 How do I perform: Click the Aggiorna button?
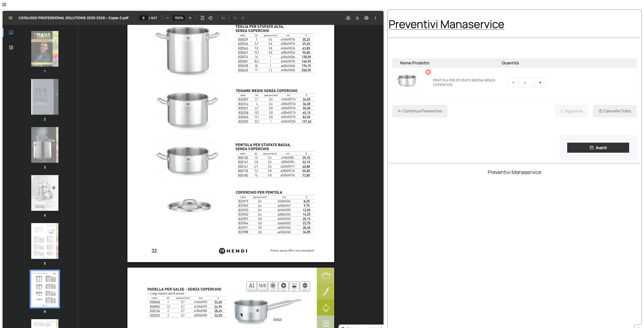pyautogui.click(x=571, y=111)
